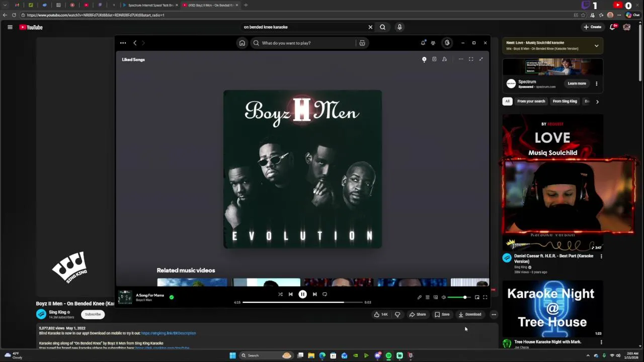Open Spotify connect to device icon
The width and height of the screenshot is (644, 362).
coord(436,297)
